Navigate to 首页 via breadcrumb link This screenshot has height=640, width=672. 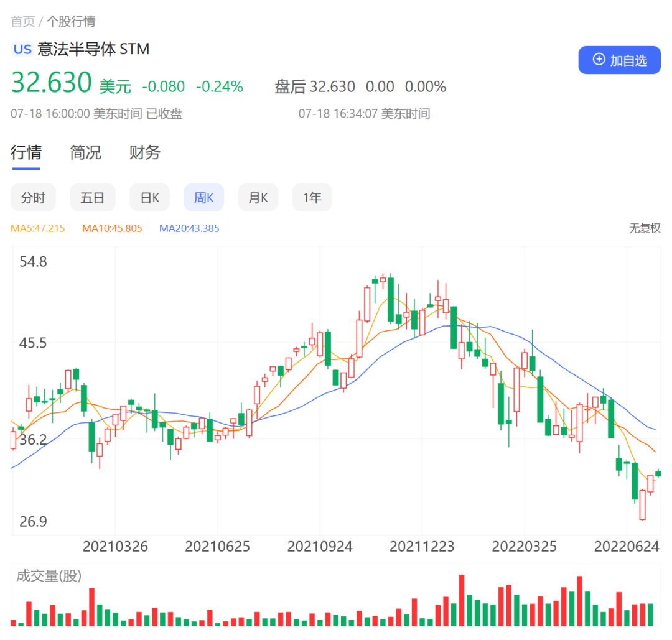(x=22, y=21)
